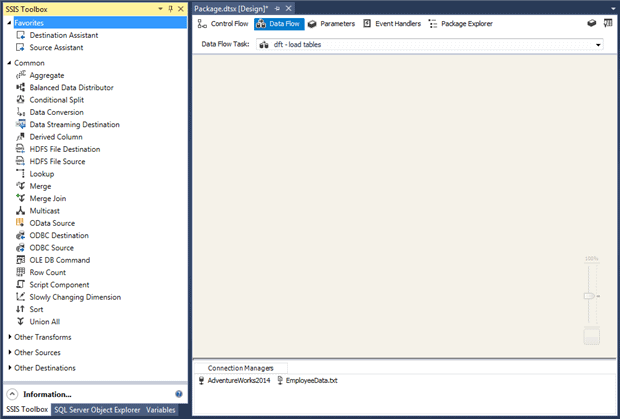Select the SSIS Toolbox bottom tab

(27, 410)
